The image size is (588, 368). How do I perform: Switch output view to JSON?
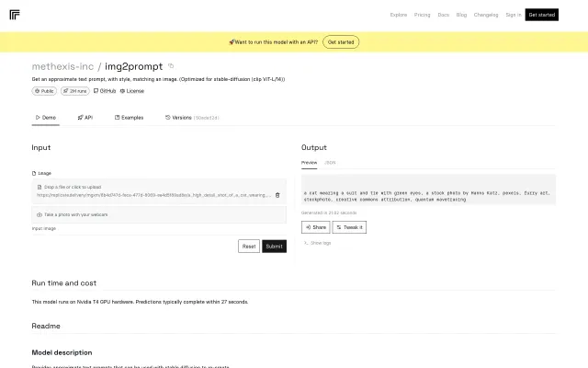point(331,162)
